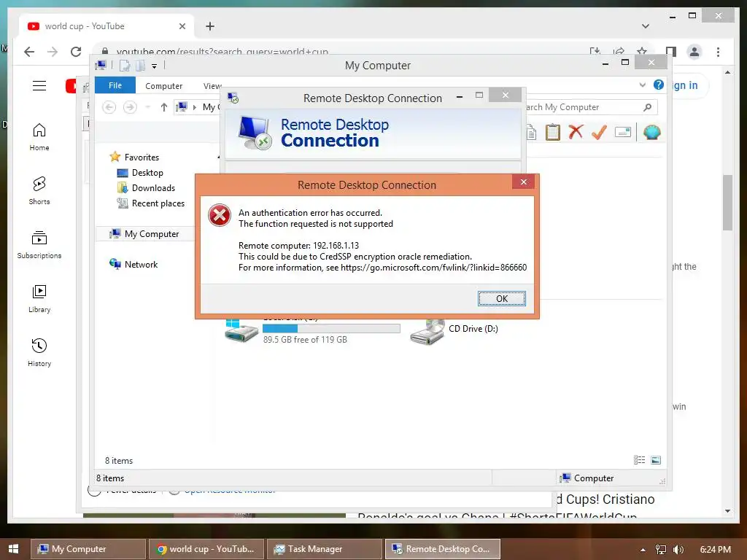Viewport: 747px width, 560px height.
Task: Click the Remote Desktop Connection title icon
Action: point(233,98)
